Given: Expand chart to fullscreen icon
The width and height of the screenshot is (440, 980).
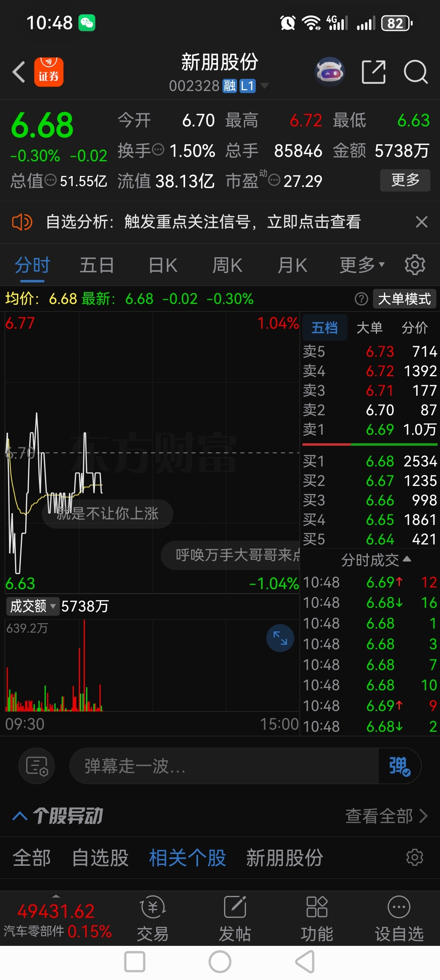Looking at the screenshot, I should pyautogui.click(x=280, y=638).
